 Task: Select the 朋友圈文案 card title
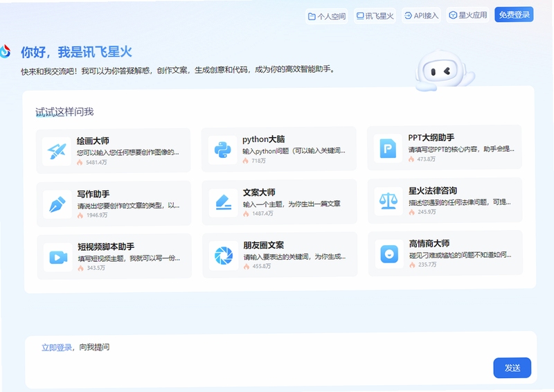[264, 245]
